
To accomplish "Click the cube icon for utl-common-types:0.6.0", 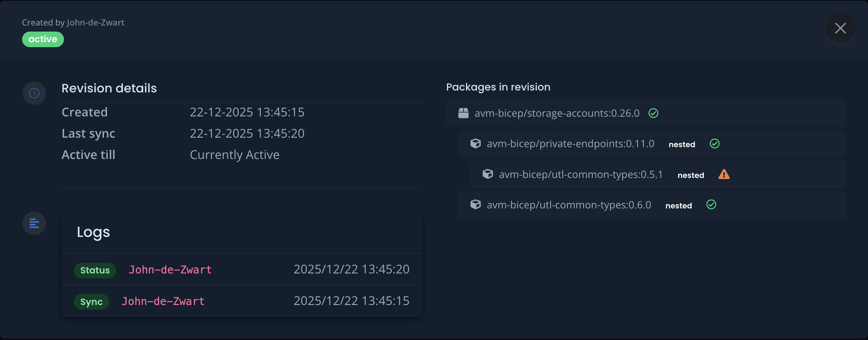I will point(475,205).
